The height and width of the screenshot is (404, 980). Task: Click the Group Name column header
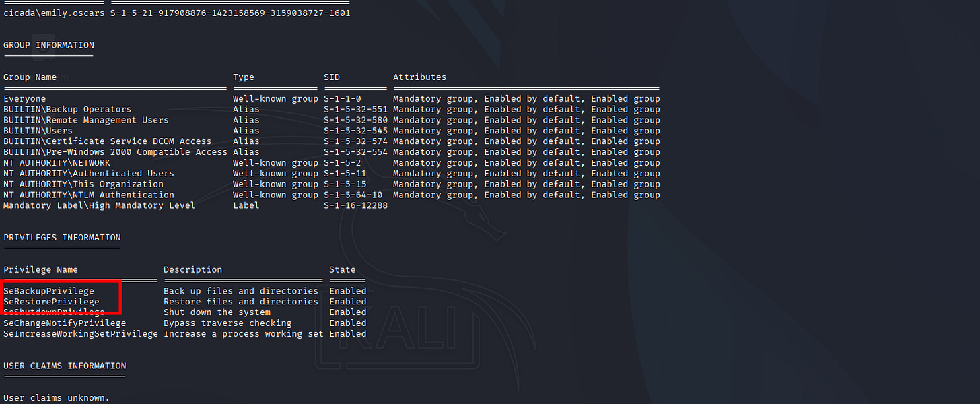tap(30, 77)
